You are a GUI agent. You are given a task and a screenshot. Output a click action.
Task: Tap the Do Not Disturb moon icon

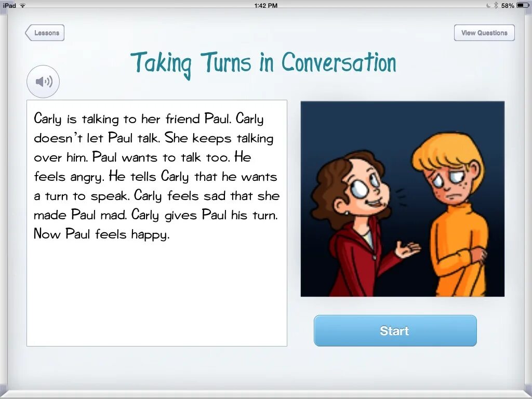click(488, 5)
